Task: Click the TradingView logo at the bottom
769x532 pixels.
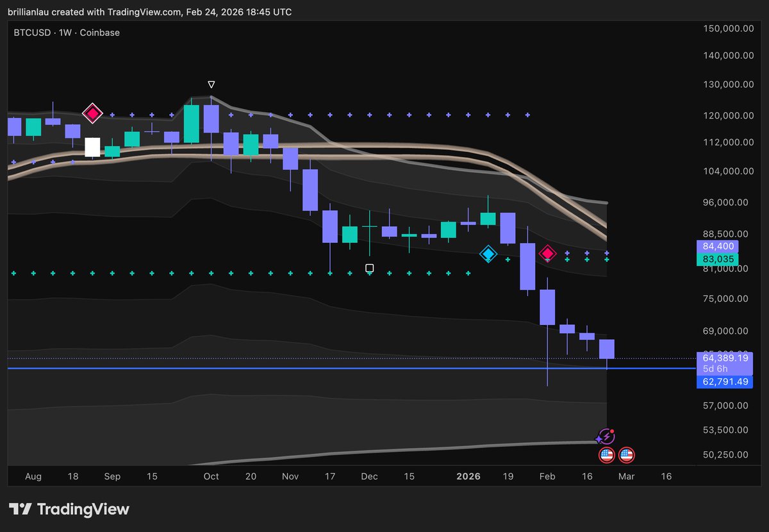Action: [x=69, y=510]
